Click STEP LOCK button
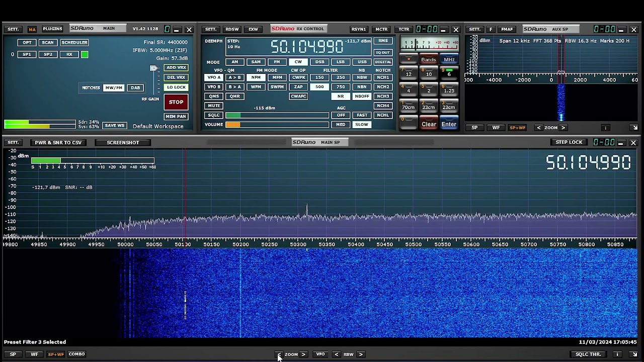Viewport: 644px width, 362px height. 569,142
